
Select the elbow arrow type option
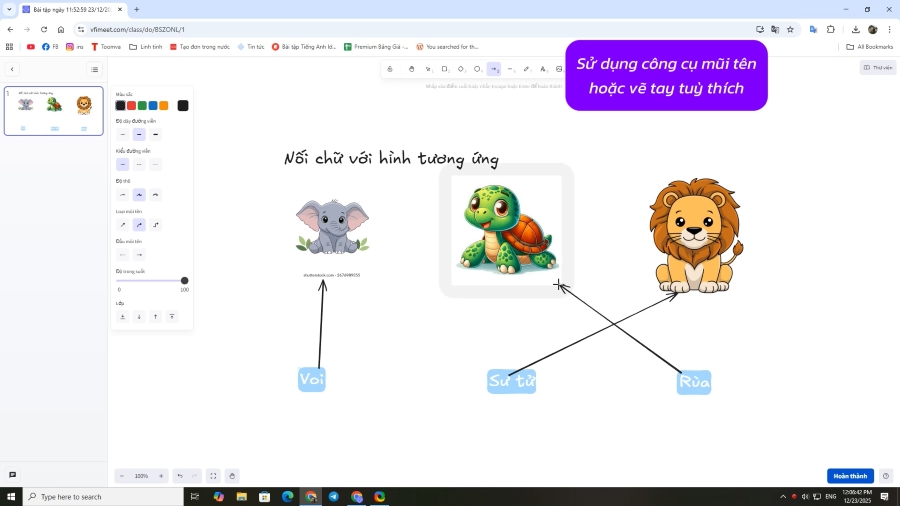[156, 225]
